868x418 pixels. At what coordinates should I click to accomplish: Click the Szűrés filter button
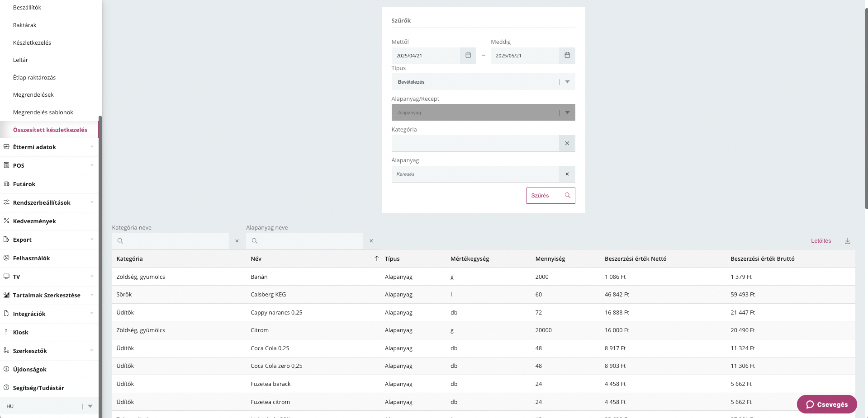550,196
